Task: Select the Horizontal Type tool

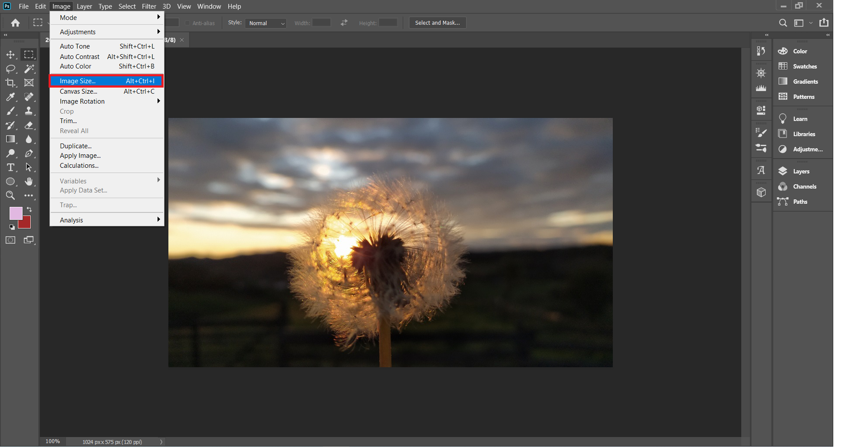Action: tap(10, 167)
